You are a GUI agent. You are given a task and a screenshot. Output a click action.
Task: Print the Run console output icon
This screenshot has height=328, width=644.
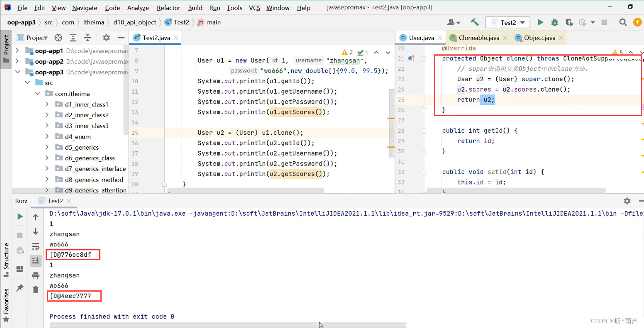[36, 276]
